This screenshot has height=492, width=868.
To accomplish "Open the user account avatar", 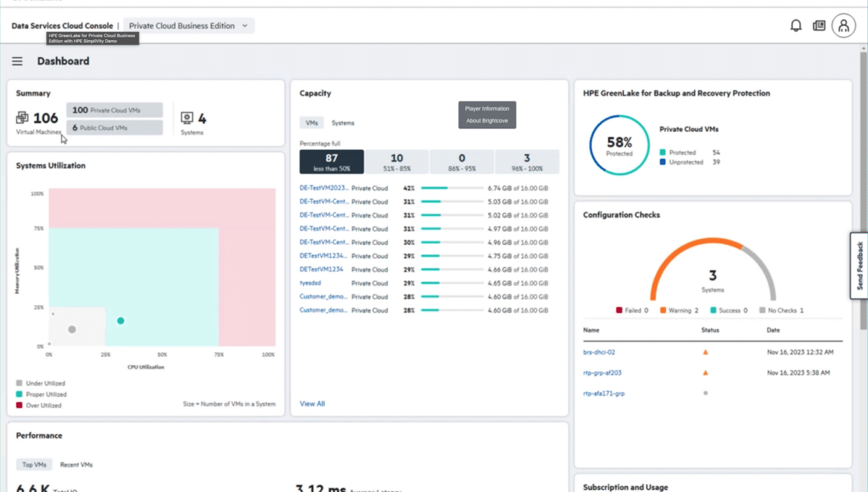I will 843,25.
